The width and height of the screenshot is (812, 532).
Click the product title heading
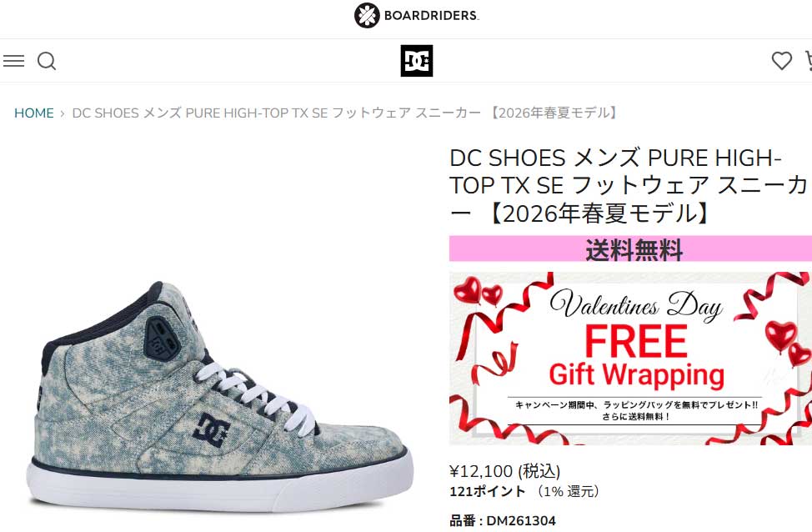pos(628,186)
